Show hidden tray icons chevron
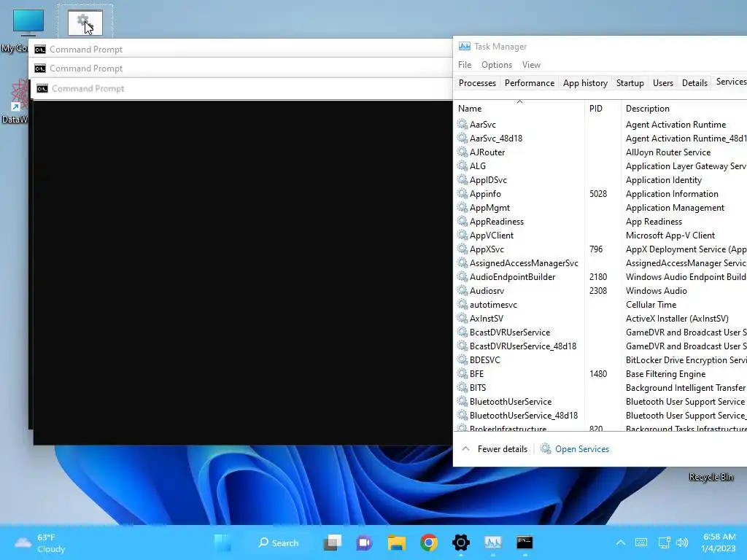Image resolution: width=747 pixels, height=560 pixels. pyautogui.click(x=621, y=542)
